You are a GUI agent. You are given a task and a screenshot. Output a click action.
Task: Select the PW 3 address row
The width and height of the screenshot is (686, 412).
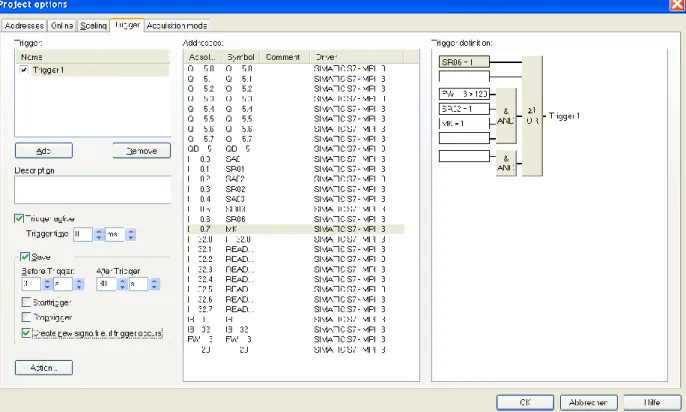[x=294, y=339]
